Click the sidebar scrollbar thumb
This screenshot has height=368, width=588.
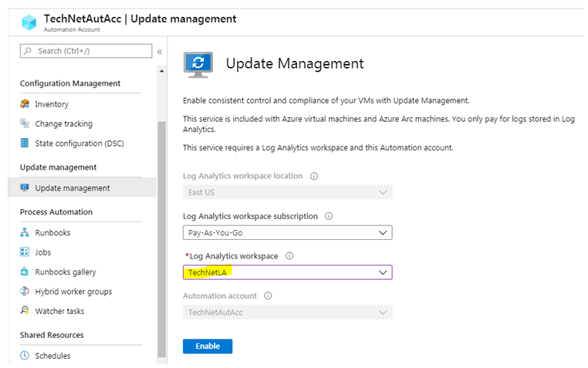(x=161, y=239)
